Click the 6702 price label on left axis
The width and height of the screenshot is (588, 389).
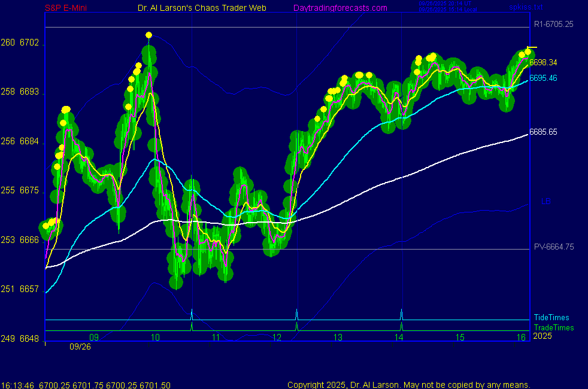29,43
